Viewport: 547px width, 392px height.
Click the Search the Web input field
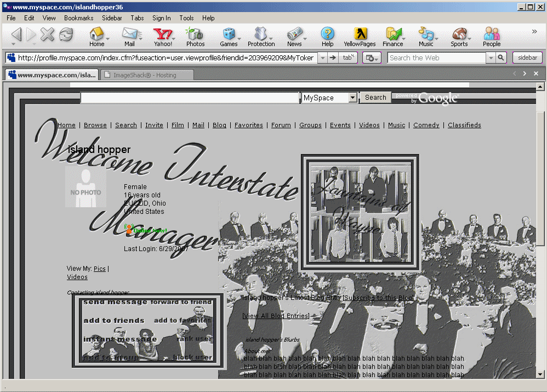[437, 58]
